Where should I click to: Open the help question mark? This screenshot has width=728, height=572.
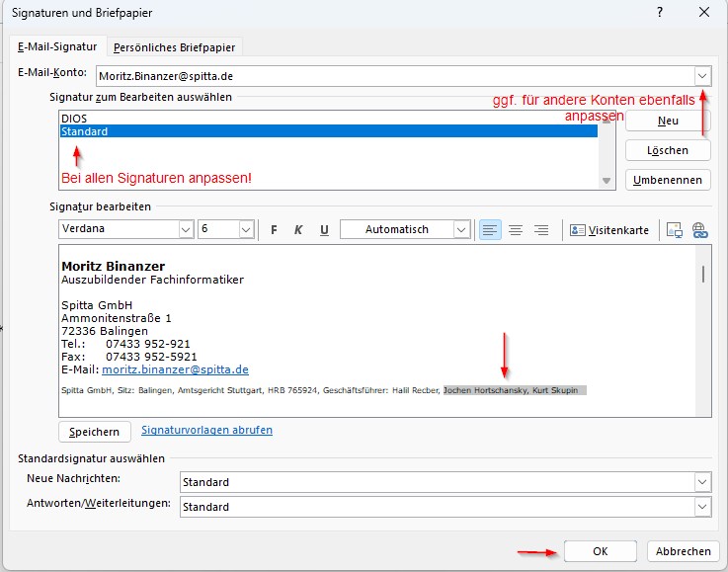coord(658,13)
